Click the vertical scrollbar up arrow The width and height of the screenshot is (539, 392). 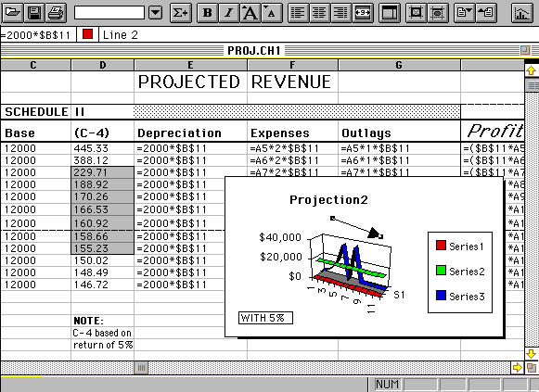coord(532,70)
